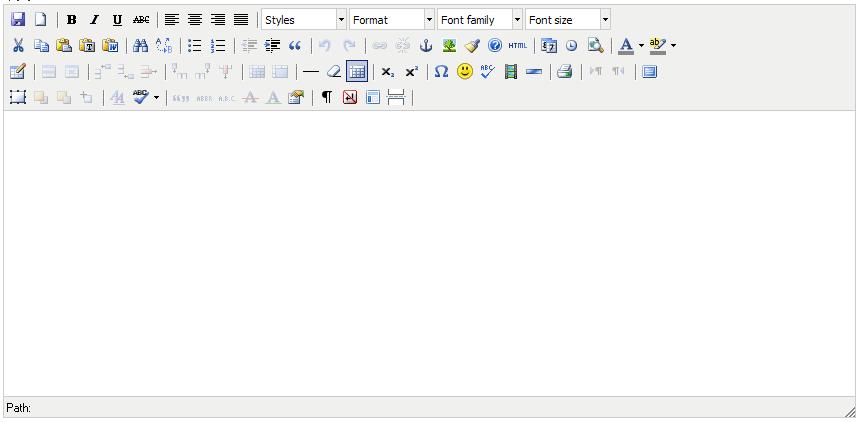
Task: Open Find and Replace
Action: click(164, 46)
